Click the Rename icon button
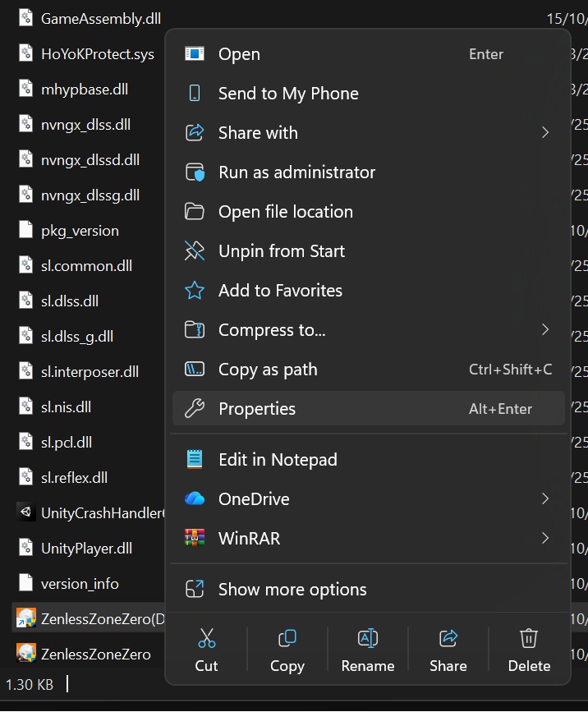Viewport: 588px width, 712px height. point(367,638)
